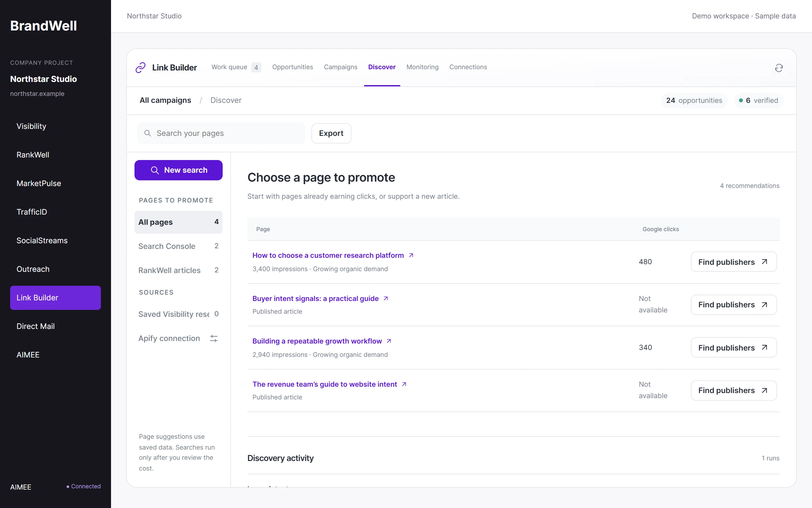This screenshot has width=812, height=508.
Task: Focus the Search your pages field
Action: pos(221,133)
